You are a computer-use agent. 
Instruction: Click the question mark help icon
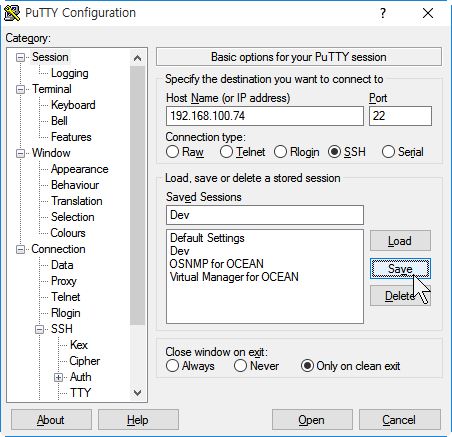click(383, 13)
